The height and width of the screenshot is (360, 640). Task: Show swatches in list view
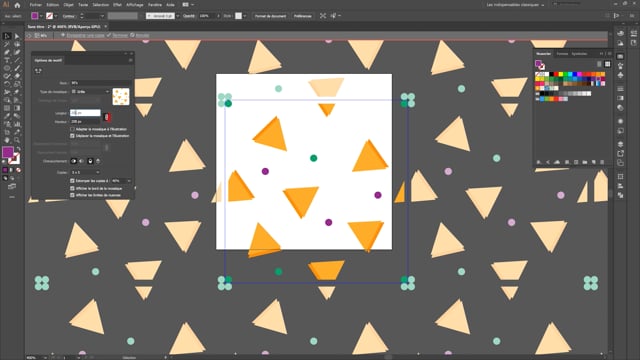pos(599,64)
